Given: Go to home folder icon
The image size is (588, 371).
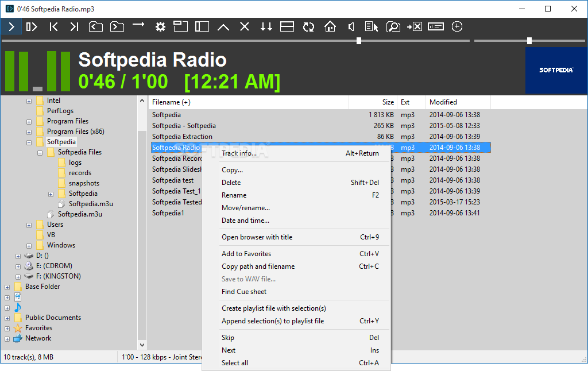Looking at the screenshot, I should (x=330, y=26).
